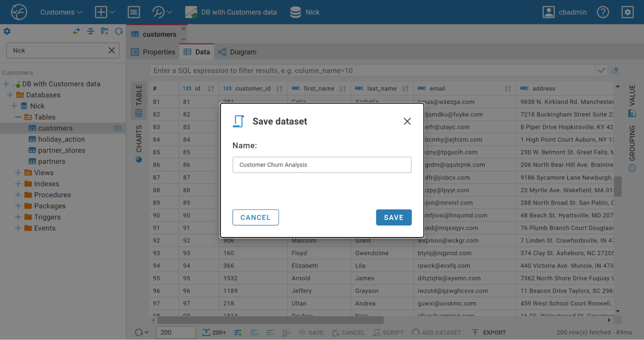
Task: Clear the Nick search filter
Action: click(x=111, y=51)
